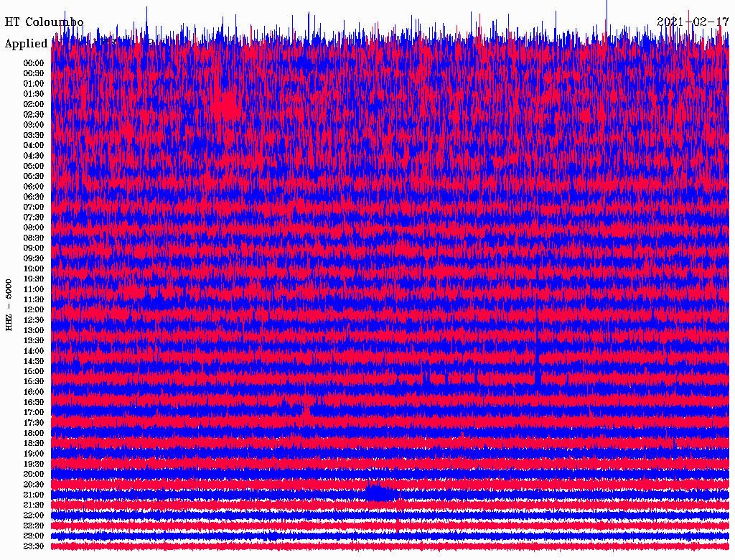The image size is (735, 560).
Task: Select the 06:00 time label
Action: click(x=34, y=186)
